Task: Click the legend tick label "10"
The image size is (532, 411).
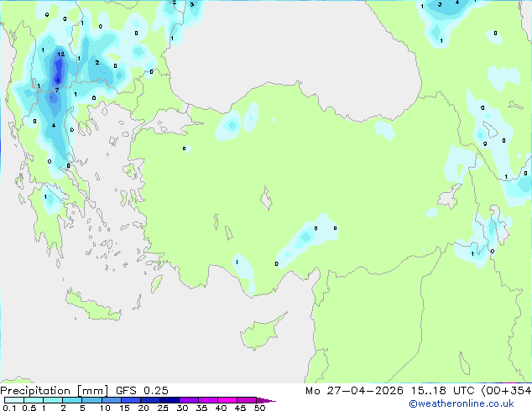Action: 105,408
